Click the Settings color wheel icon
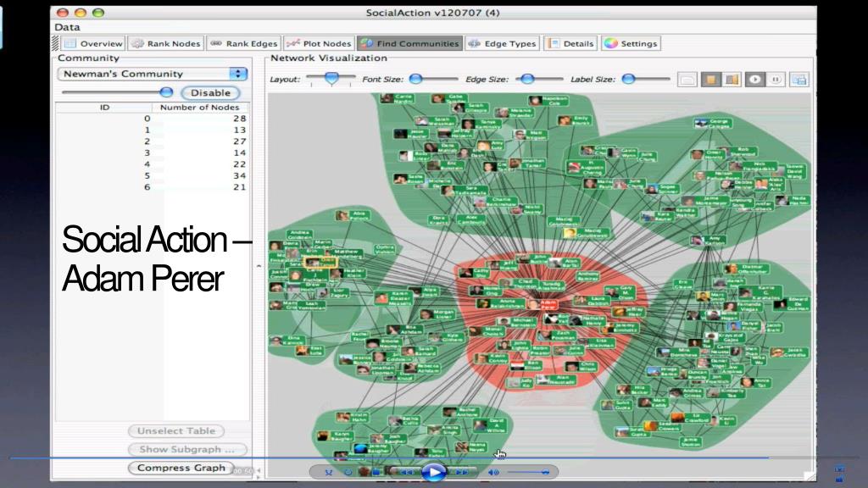The image size is (868, 488). 610,43
